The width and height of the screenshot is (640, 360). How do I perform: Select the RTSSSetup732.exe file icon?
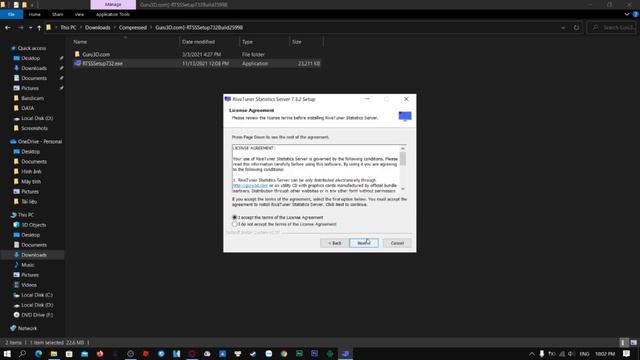tap(77, 63)
